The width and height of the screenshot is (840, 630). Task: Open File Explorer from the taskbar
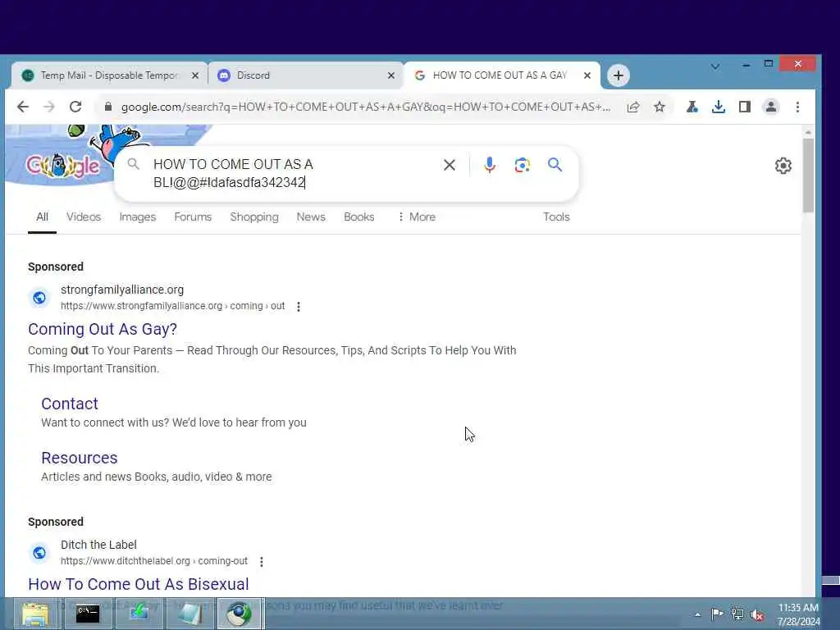[35, 614]
